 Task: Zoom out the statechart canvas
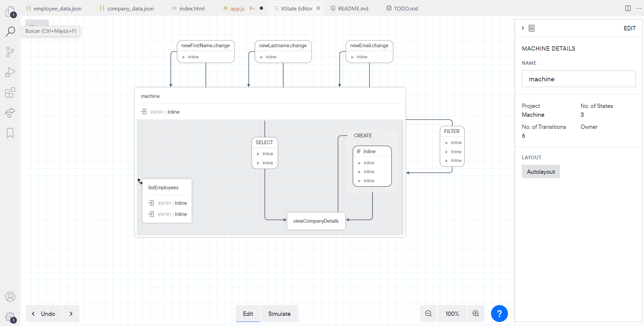[429, 314]
